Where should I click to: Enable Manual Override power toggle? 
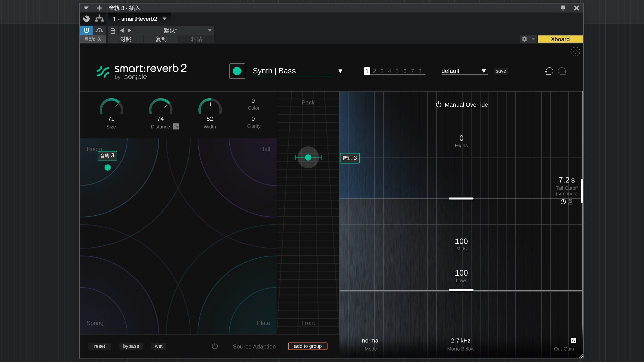coord(438,105)
